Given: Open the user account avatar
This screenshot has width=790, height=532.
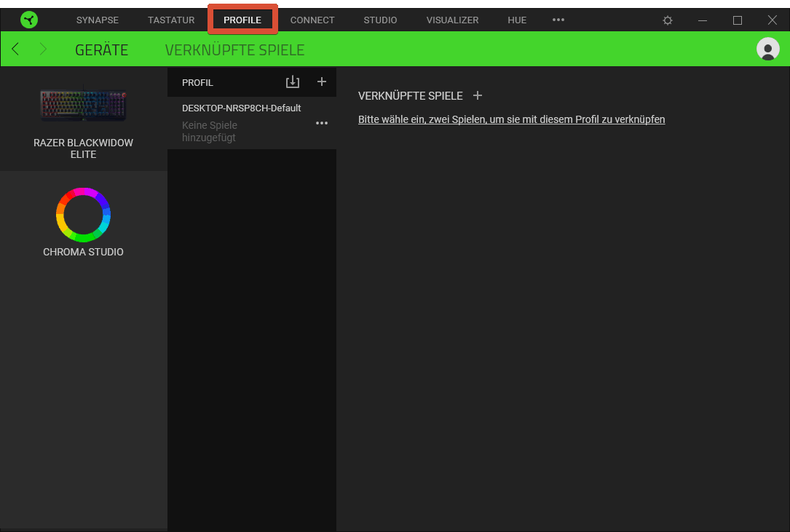Looking at the screenshot, I should [768, 49].
